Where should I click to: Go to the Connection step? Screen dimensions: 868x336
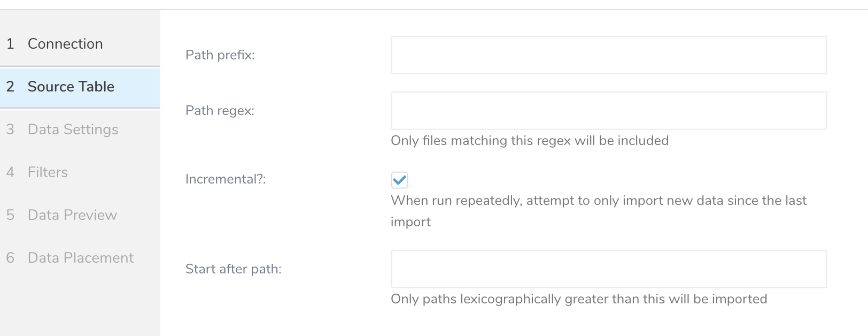(65, 44)
